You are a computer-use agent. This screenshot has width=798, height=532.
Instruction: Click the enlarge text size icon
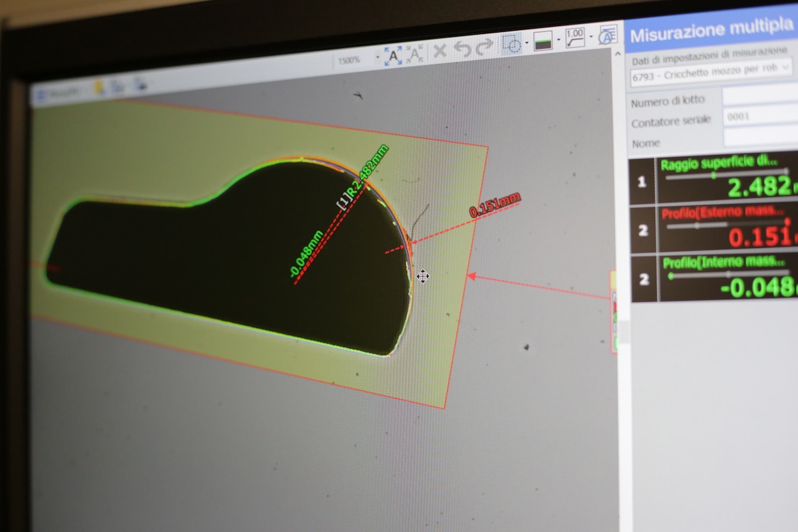(x=393, y=55)
